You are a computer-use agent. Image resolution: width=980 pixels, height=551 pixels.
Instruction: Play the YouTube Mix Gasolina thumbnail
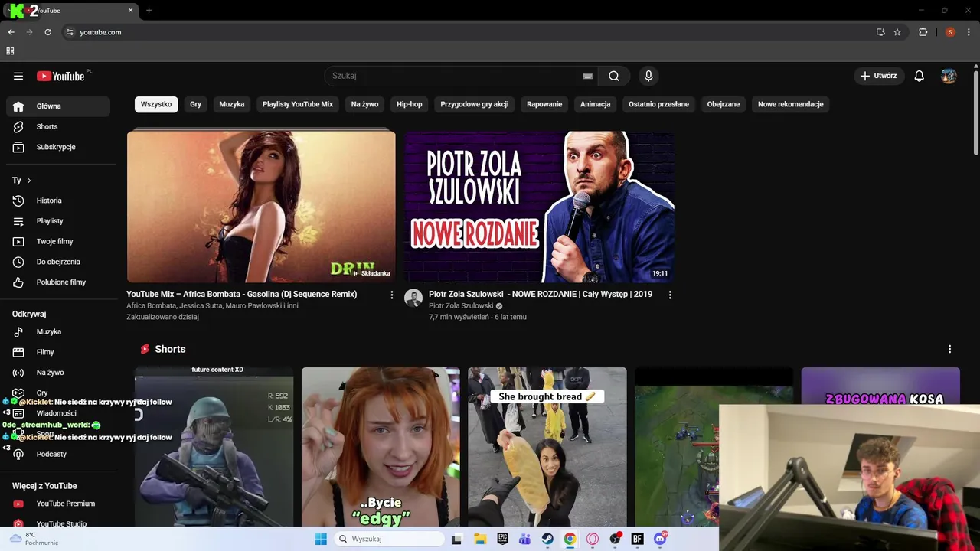(261, 206)
